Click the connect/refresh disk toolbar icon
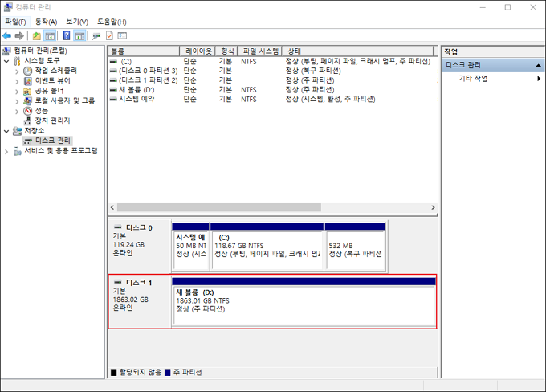The height and width of the screenshot is (392, 546). 96,35
